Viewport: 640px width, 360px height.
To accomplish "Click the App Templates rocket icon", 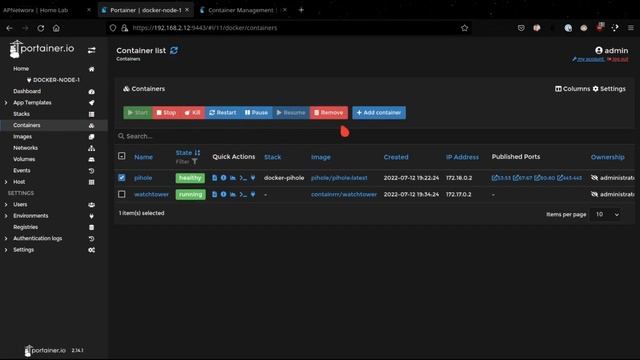I will pos(91,103).
